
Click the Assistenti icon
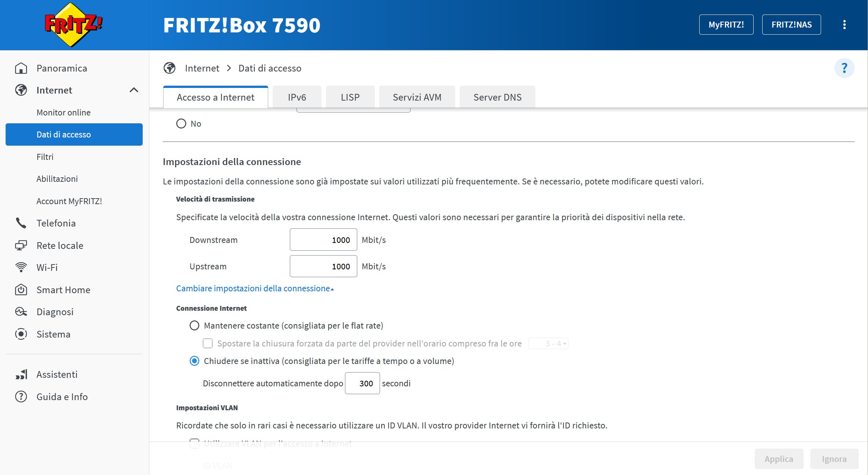[x=21, y=374]
